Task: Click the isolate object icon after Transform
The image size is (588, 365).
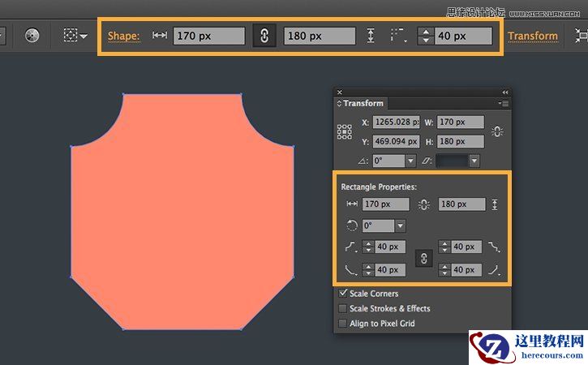Action: click(582, 36)
